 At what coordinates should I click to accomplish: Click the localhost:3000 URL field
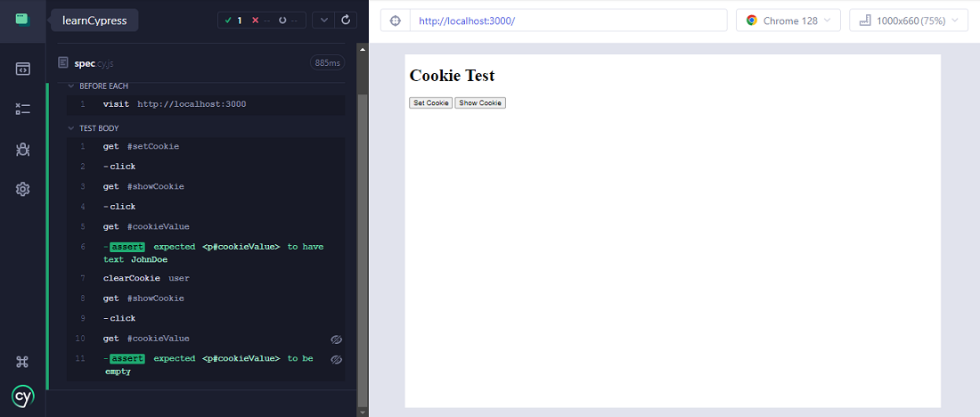click(x=568, y=20)
